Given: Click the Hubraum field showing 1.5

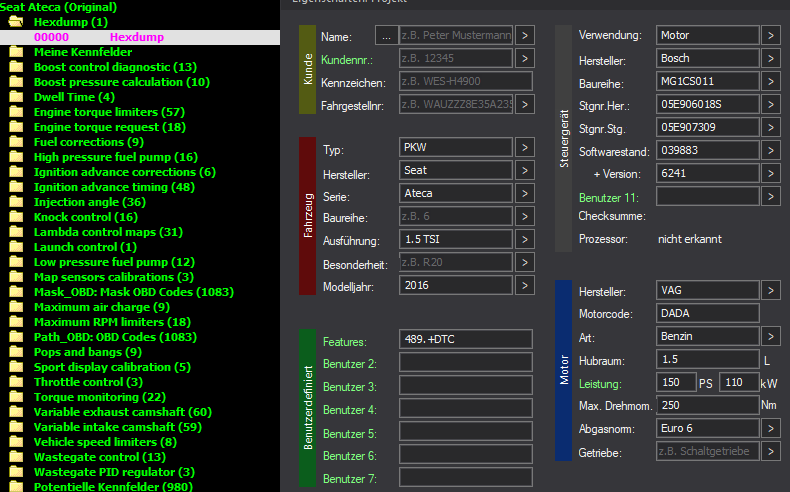Looking at the screenshot, I should point(708,360).
